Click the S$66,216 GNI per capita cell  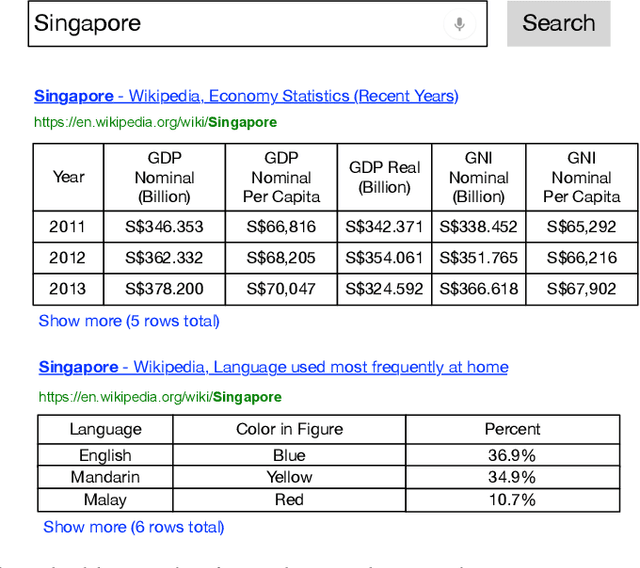click(581, 258)
